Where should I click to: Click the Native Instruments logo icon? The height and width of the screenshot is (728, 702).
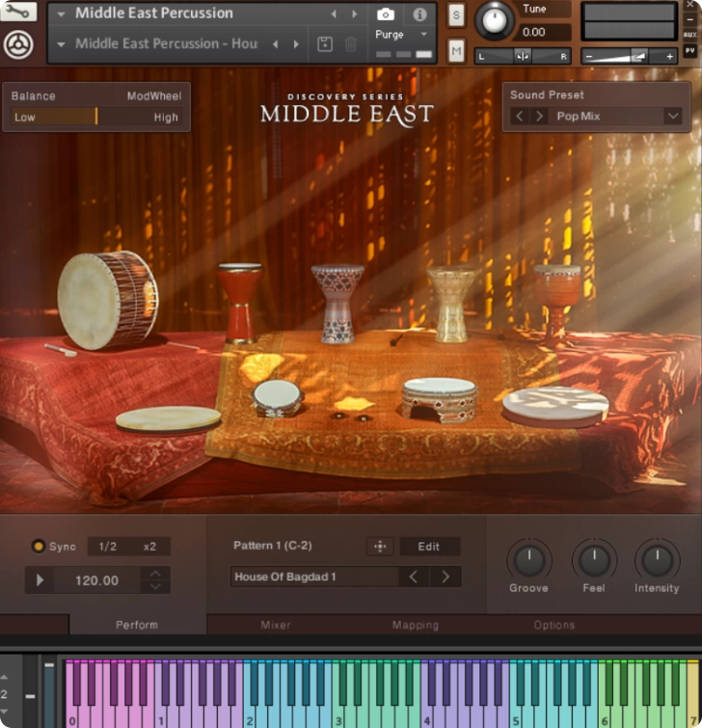click(x=18, y=44)
